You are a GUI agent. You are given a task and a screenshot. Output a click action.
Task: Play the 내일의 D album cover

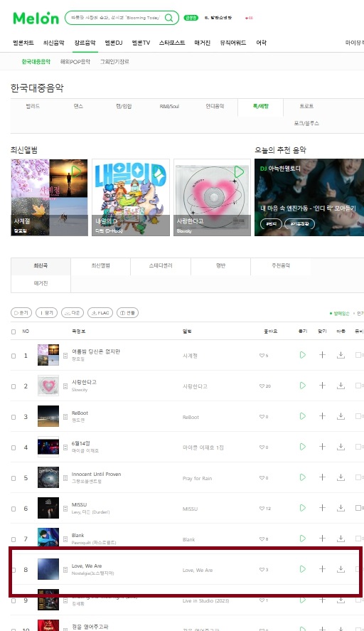[158, 173]
